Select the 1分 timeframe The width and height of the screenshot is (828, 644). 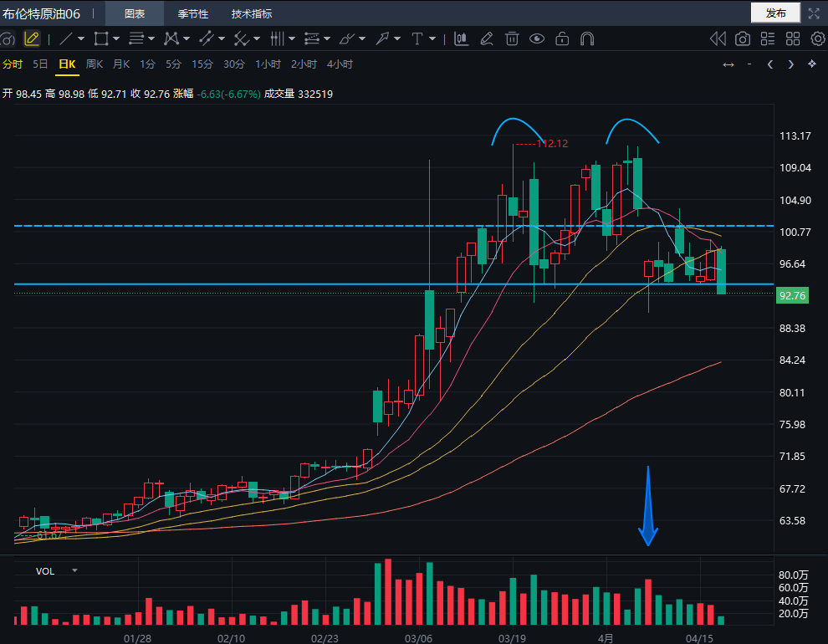147,64
